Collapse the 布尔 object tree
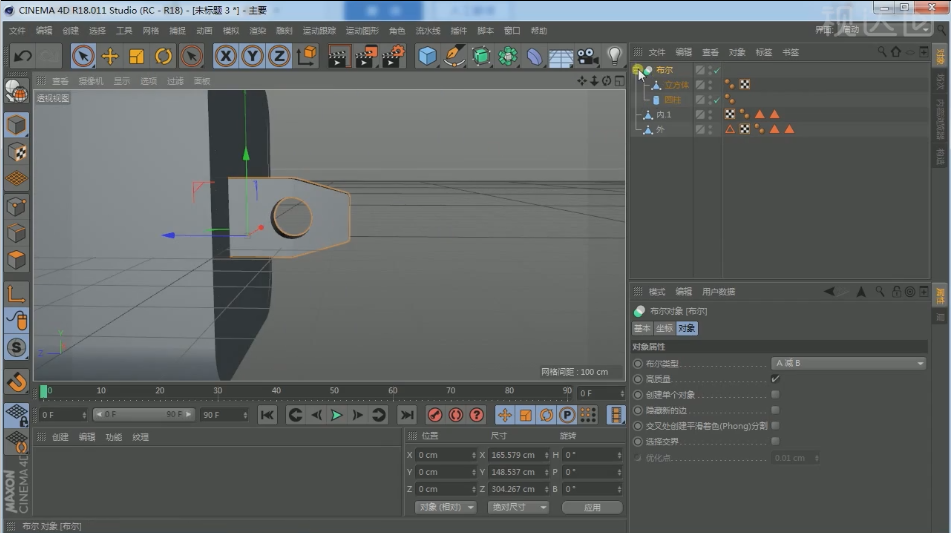951x533 pixels. pyautogui.click(x=637, y=70)
